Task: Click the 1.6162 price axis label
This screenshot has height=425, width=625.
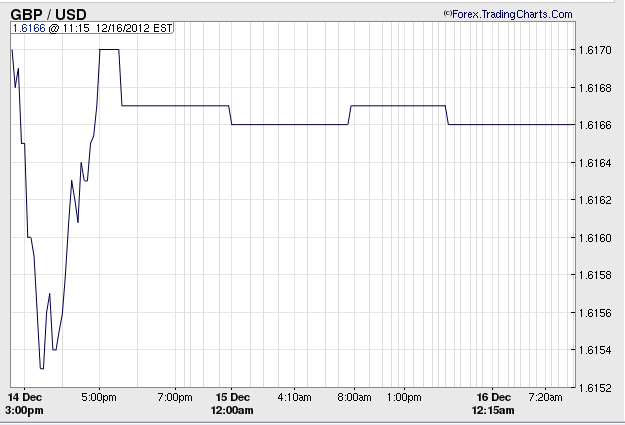Action: (595, 200)
